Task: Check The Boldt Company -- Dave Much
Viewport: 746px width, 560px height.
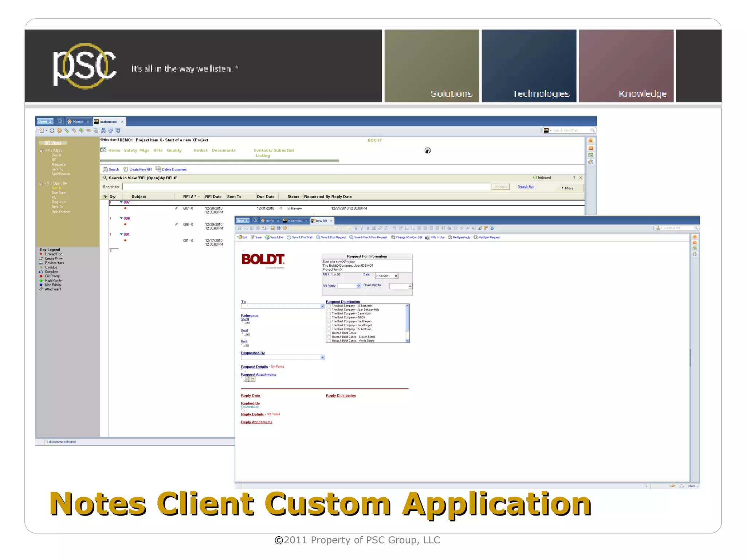Action: tap(329, 314)
